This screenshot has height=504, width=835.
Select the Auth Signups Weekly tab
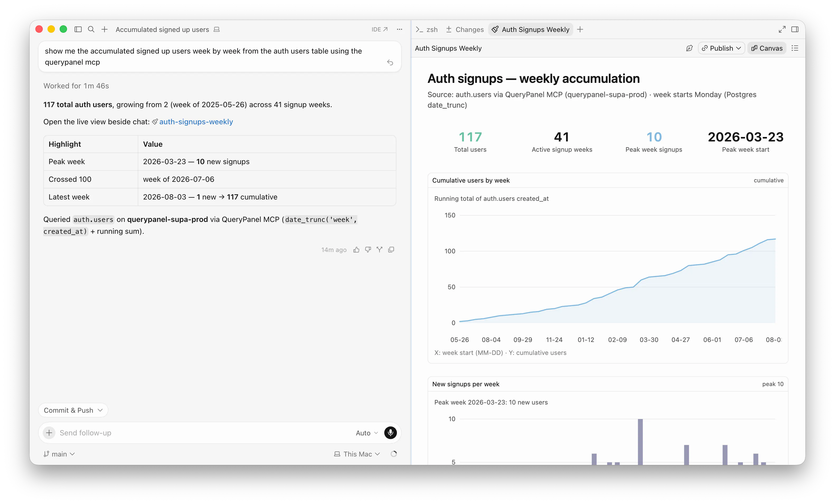point(531,30)
